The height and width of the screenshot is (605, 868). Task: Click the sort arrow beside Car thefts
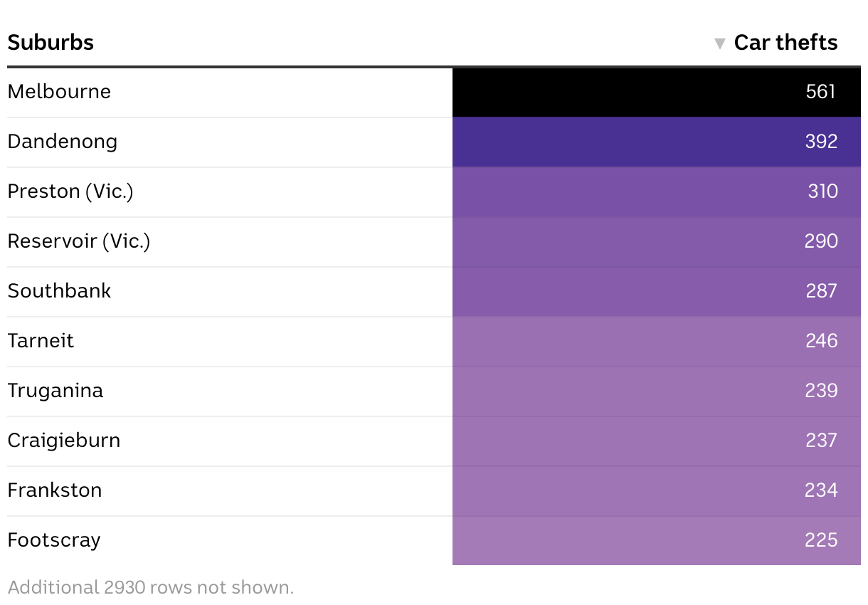[x=720, y=43]
